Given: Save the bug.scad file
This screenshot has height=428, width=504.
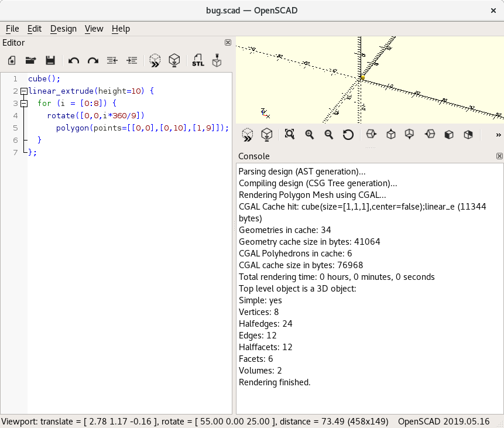Looking at the screenshot, I should (50, 60).
